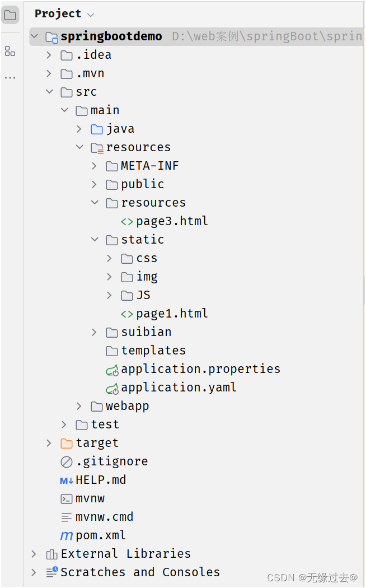Click the Scratches and Consoles icon

point(51,572)
